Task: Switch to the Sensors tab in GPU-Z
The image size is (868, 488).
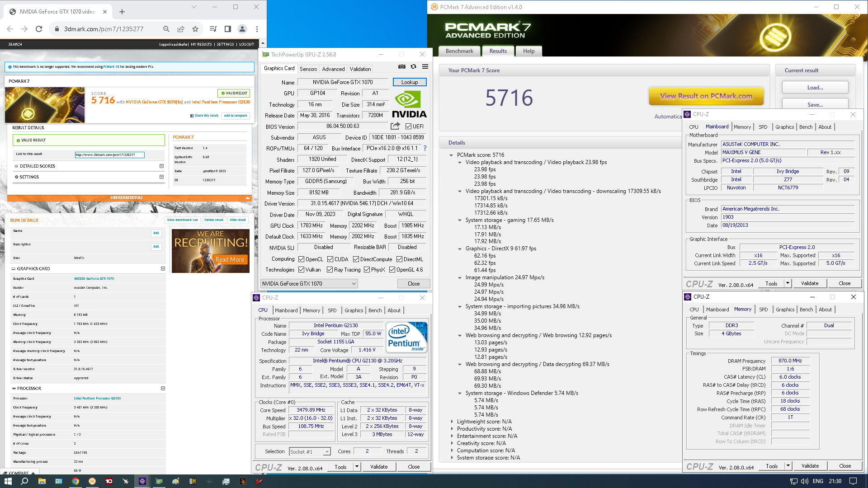Action: 308,69
